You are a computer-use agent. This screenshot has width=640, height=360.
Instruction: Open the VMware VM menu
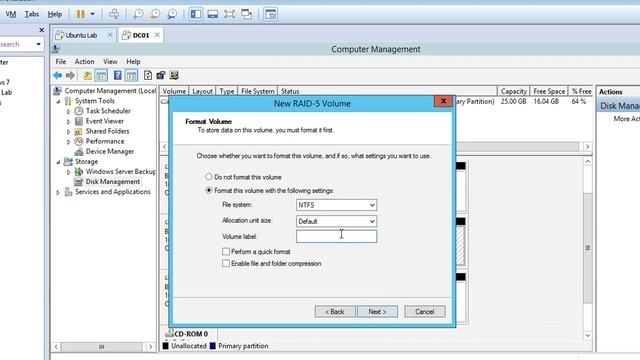click(x=11, y=14)
